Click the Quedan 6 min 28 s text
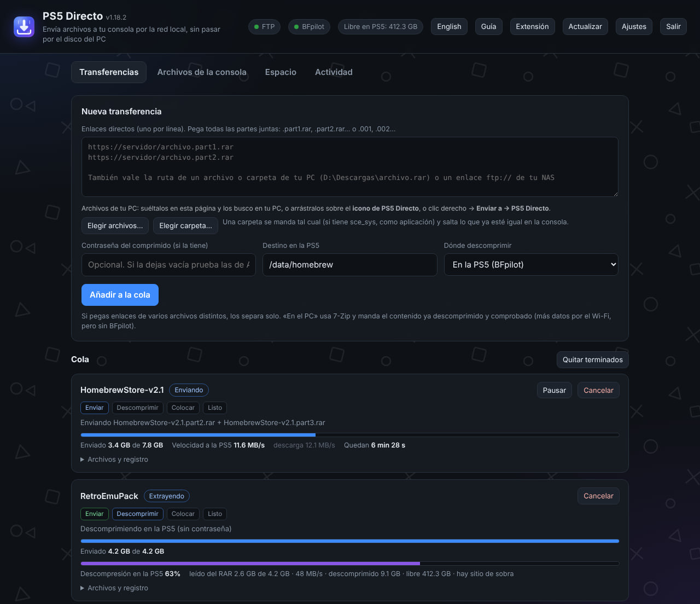The image size is (700, 604). (375, 445)
